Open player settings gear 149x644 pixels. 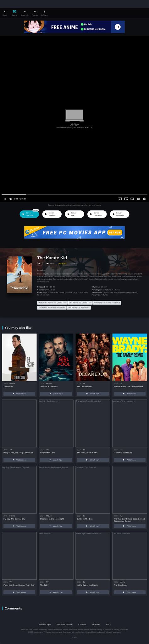[x=144, y=199]
